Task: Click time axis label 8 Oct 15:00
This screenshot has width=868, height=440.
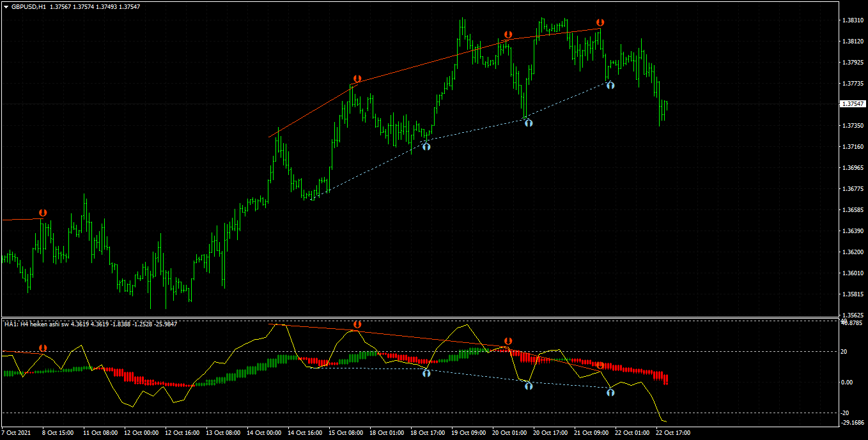Action: click(x=59, y=433)
